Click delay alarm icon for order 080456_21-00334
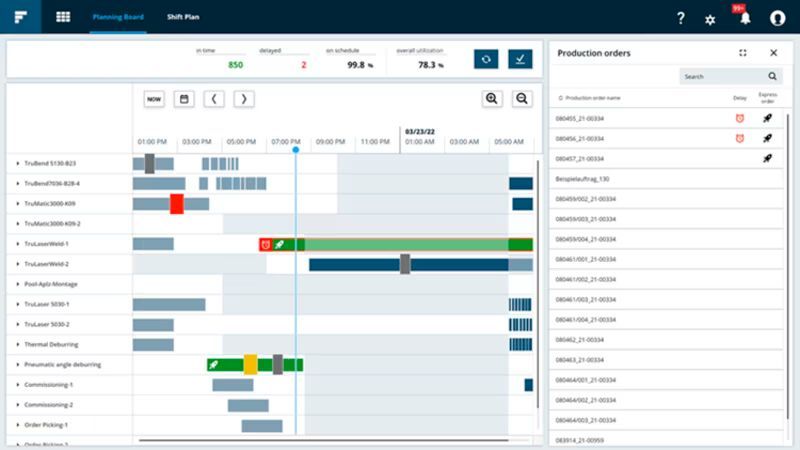The height and width of the screenshot is (450, 800). pos(739,138)
